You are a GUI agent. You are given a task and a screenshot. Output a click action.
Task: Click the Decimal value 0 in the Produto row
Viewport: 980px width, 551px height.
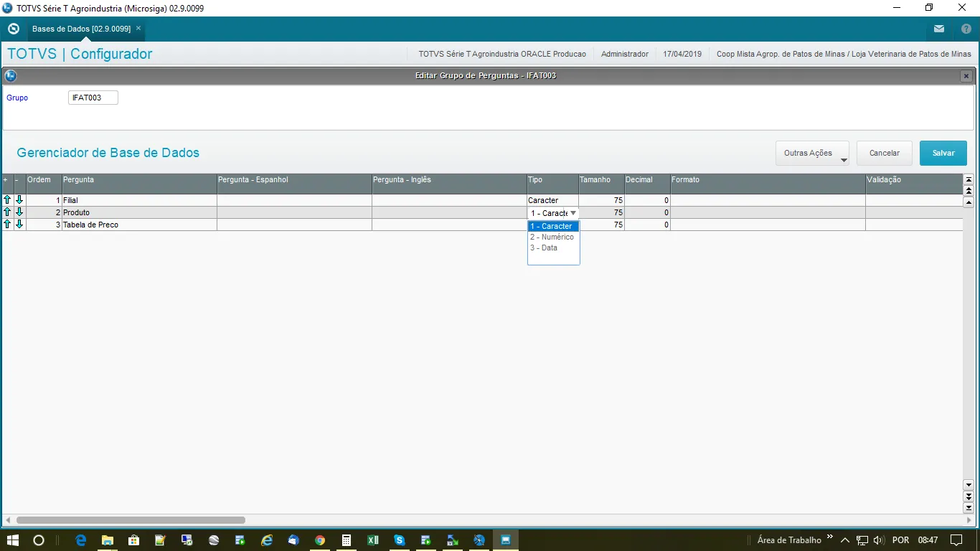647,213
